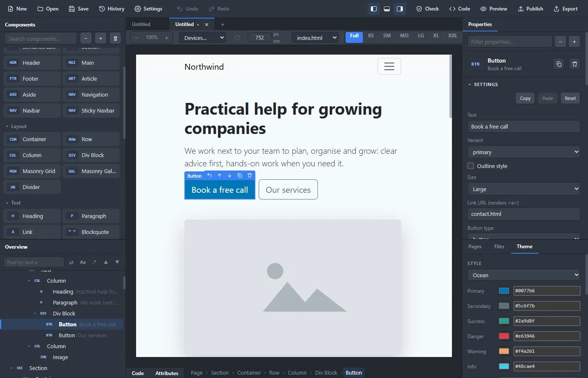The width and height of the screenshot is (588, 378).
Task: Click the Reset settings button
Action: (x=570, y=98)
